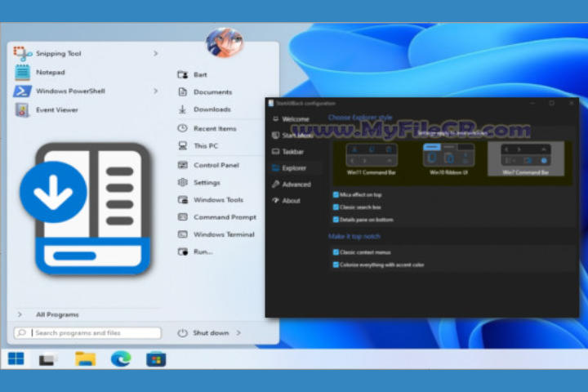The image size is (588, 392).
Task: Toggle Details pane on bottom checkbox
Action: (x=336, y=220)
